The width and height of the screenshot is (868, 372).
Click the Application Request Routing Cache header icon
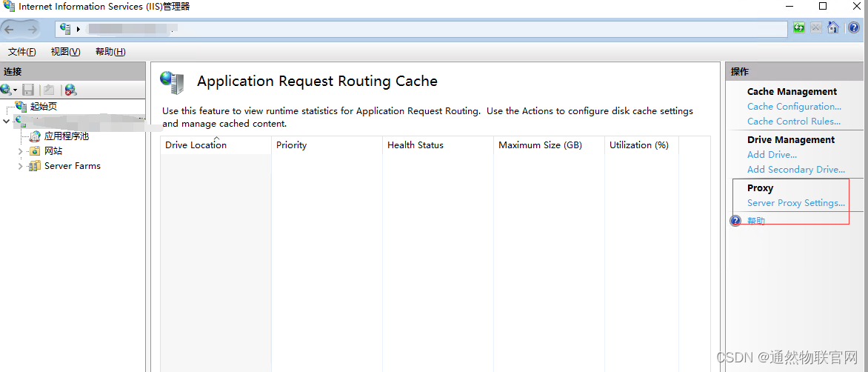pos(173,82)
